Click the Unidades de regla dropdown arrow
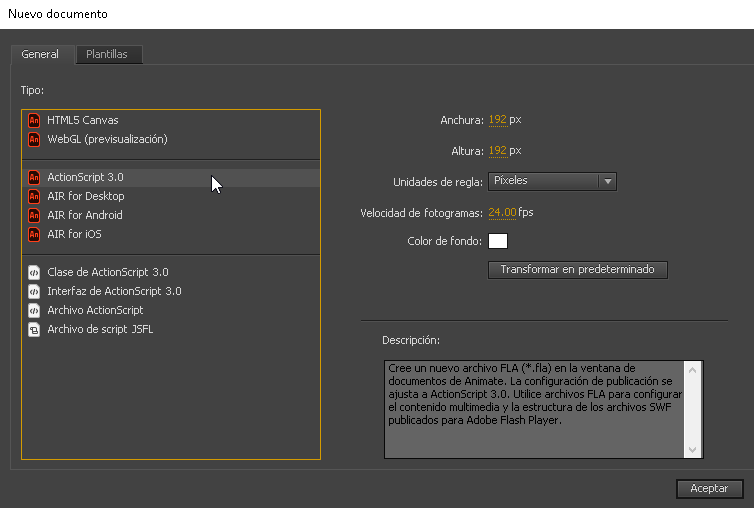The width and height of the screenshot is (754, 508). [608, 181]
